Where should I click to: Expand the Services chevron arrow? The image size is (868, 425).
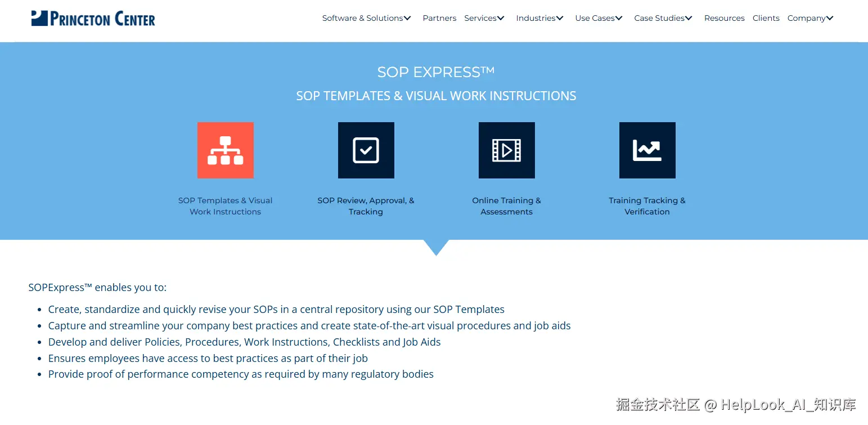coord(501,18)
